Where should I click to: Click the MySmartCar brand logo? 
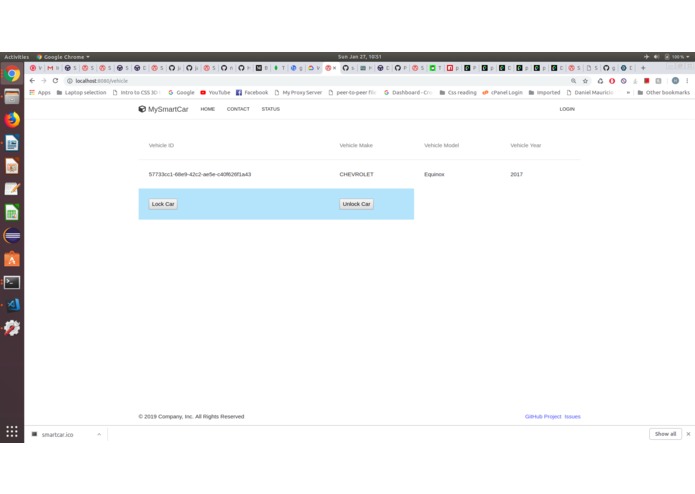163,109
